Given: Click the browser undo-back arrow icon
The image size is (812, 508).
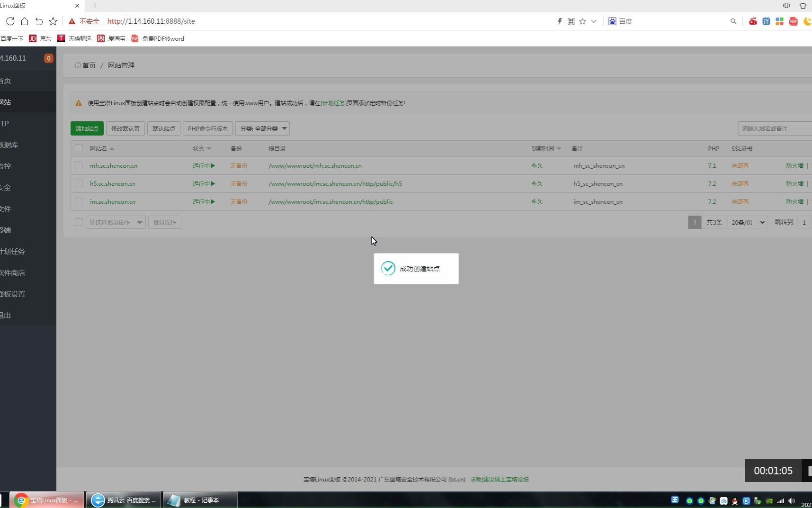Looking at the screenshot, I should 39,21.
